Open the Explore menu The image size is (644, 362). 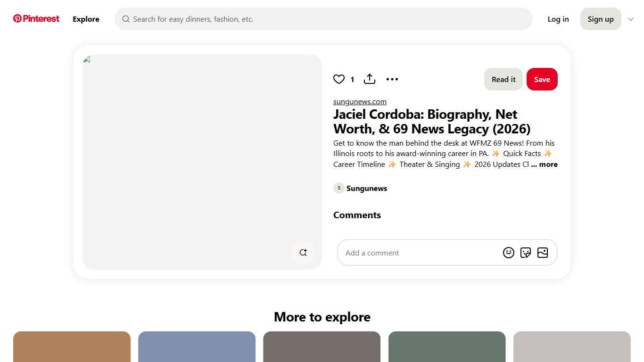86,19
